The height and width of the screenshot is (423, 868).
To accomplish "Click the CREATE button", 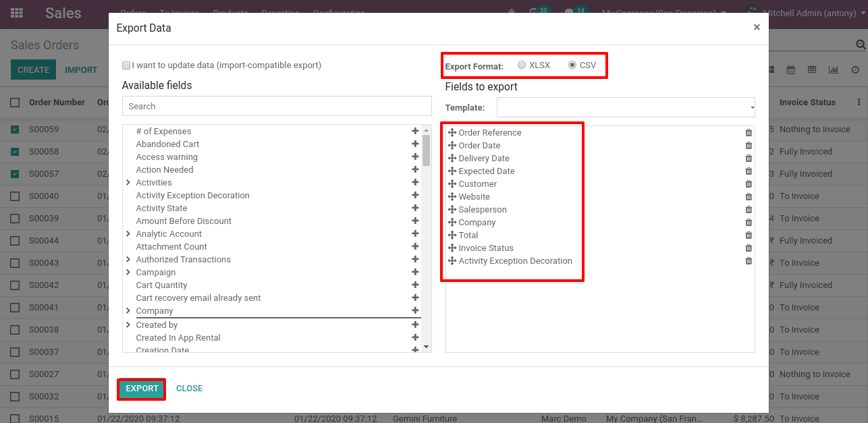I will coord(33,69).
